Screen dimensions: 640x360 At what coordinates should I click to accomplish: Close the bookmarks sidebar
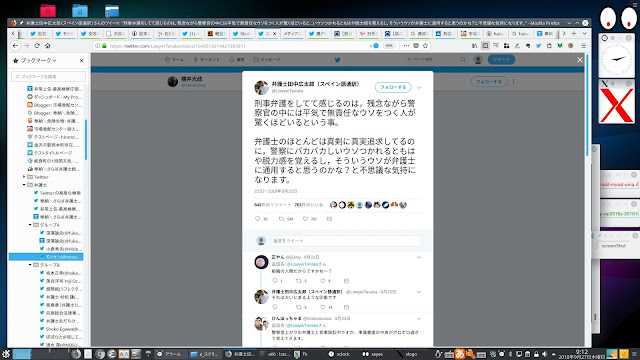pyautogui.click(x=82, y=60)
